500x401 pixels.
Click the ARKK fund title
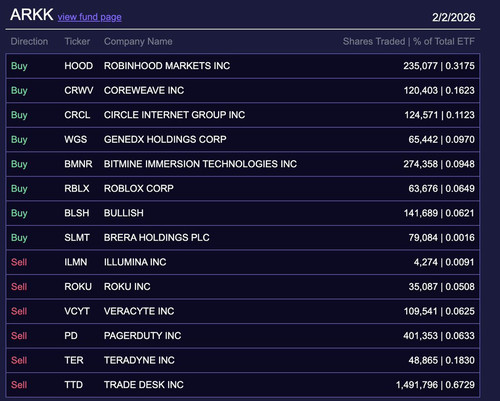[x=32, y=15]
